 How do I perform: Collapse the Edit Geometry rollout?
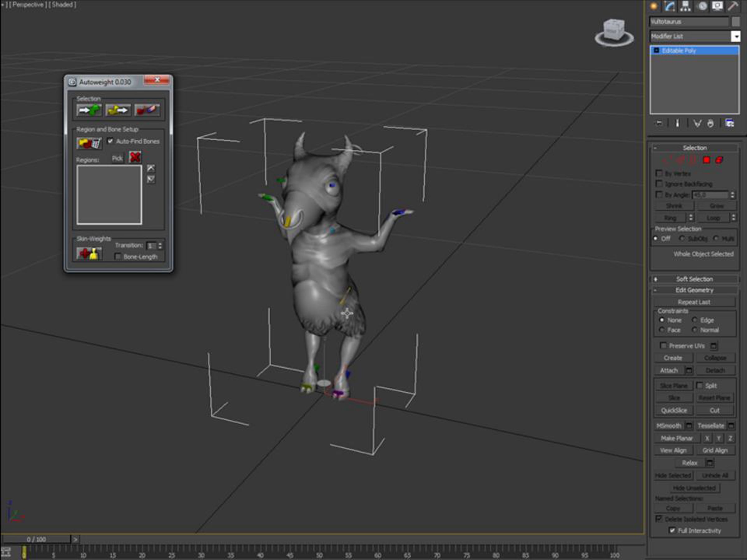[x=694, y=290]
